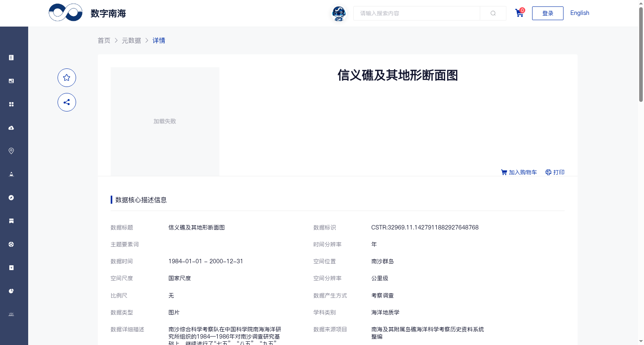The image size is (644, 345).
Task: Click the page vertical scrollbar thumb
Action: tap(641, 54)
